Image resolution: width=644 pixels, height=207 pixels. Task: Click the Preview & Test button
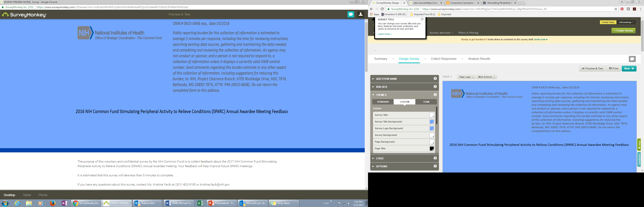coord(592,68)
